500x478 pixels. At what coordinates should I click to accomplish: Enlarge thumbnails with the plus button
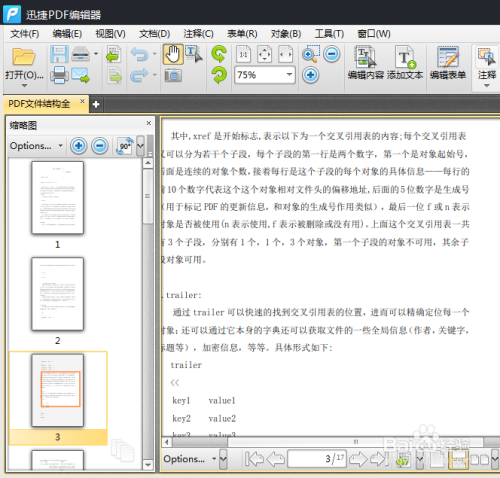pos(79,146)
